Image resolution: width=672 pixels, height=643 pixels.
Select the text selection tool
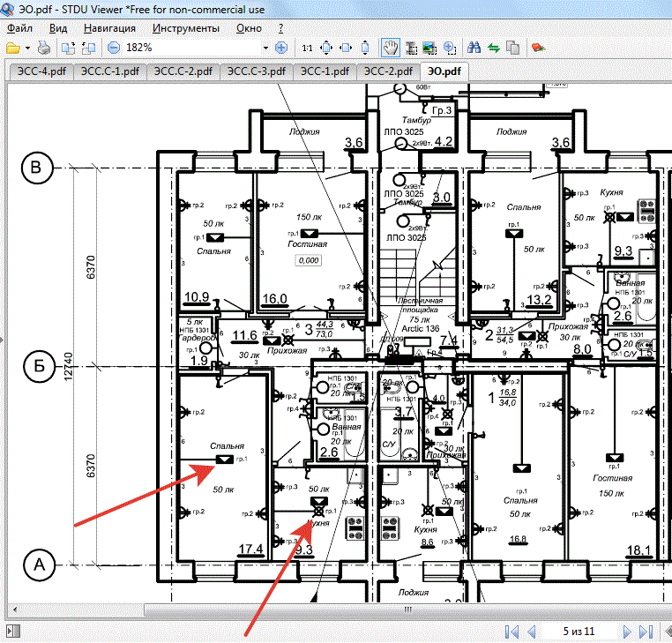tap(409, 47)
